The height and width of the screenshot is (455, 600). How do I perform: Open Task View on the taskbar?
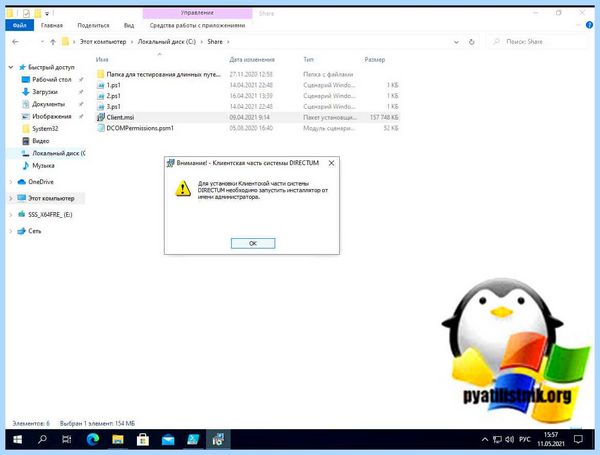(67, 440)
